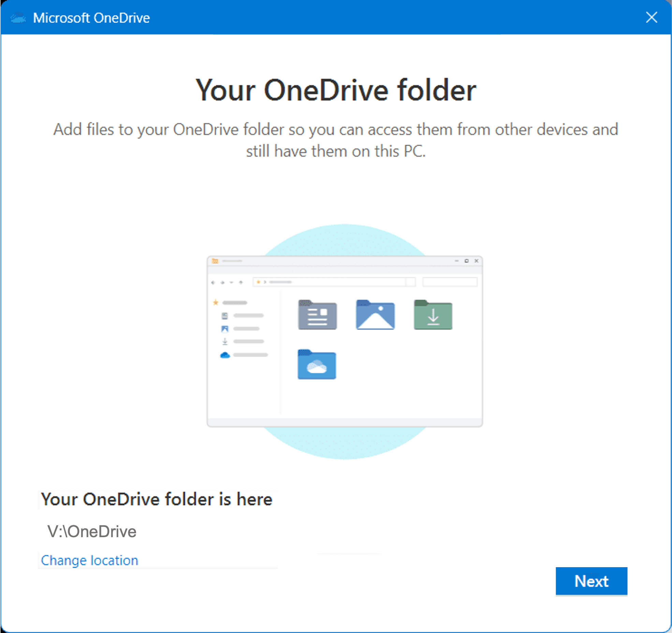Click the back navigation arrow in the illustration

click(213, 282)
